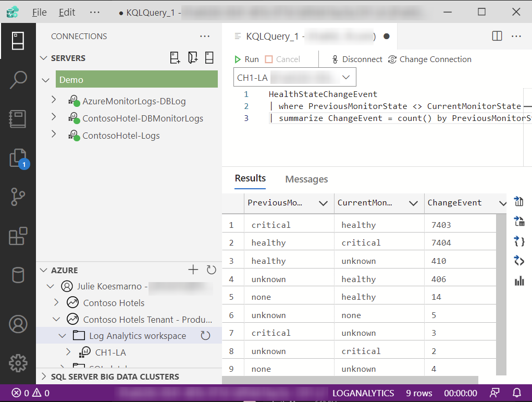Open the Source Control view
Image resolution: width=532 pixels, height=402 pixels.
click(18, 197)
